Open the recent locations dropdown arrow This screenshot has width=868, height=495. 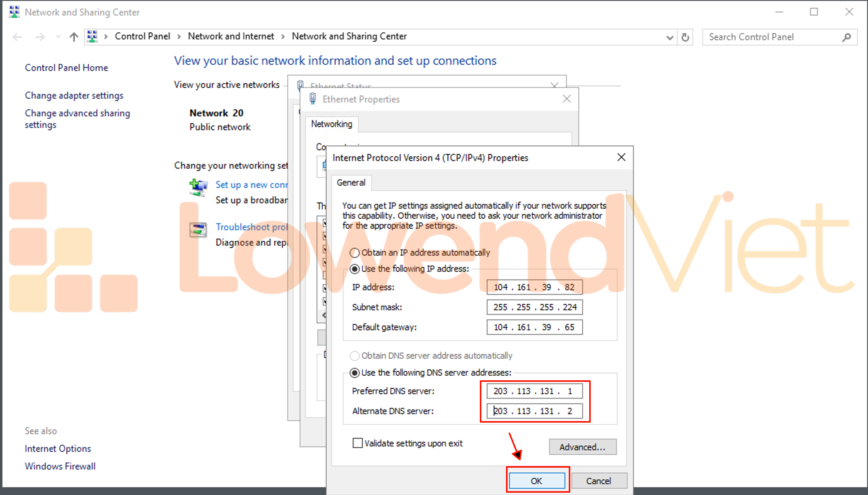click(x=58, y=37)
